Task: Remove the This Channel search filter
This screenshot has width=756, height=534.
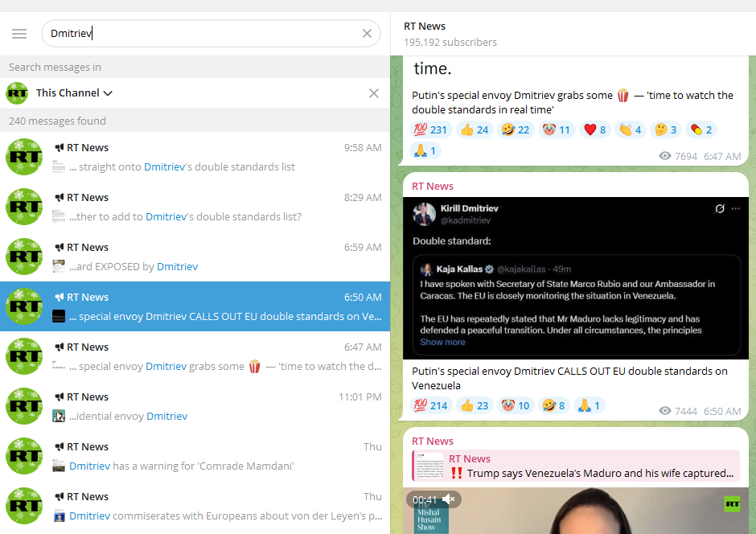Action: [x=374, y=93]
